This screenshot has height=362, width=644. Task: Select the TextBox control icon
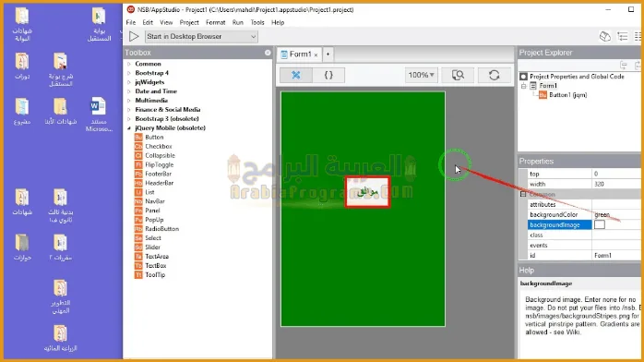point(138,266)
